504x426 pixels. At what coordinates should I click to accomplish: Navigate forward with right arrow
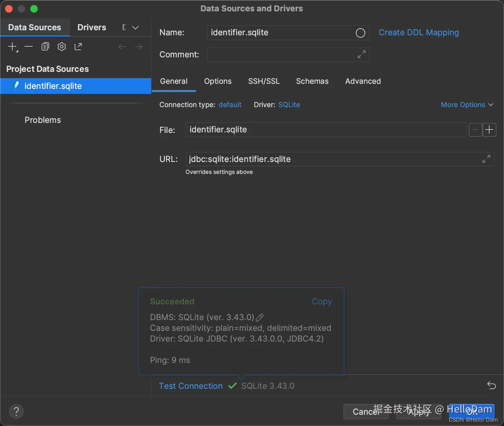pos(139,47)
